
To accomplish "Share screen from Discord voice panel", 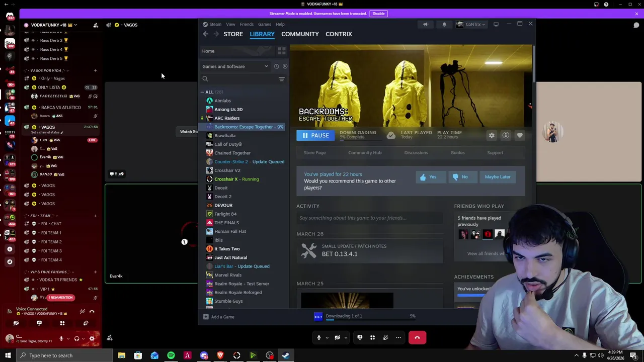I will (x=39, y=323).
